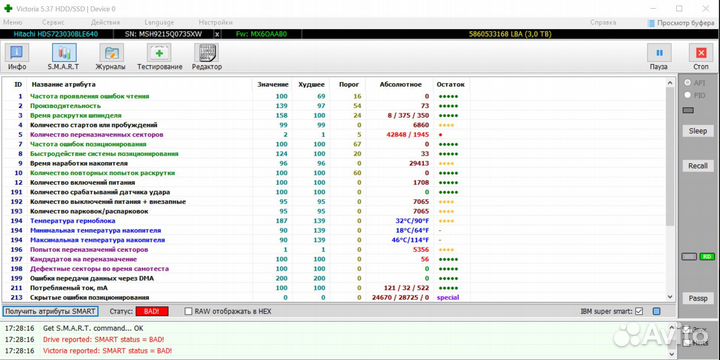Open the Настройки menu

[216, 22]
